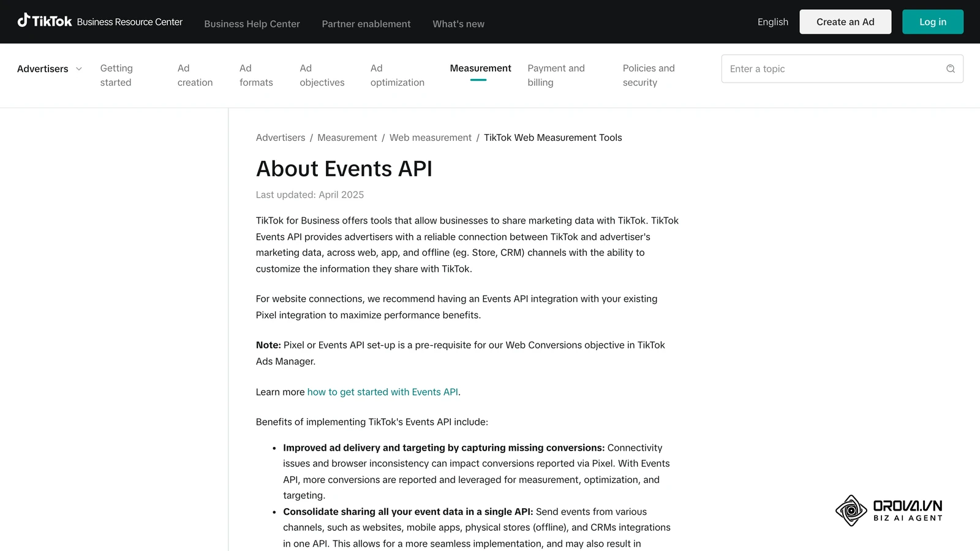Select the Measurement tab

pos(480,69)
